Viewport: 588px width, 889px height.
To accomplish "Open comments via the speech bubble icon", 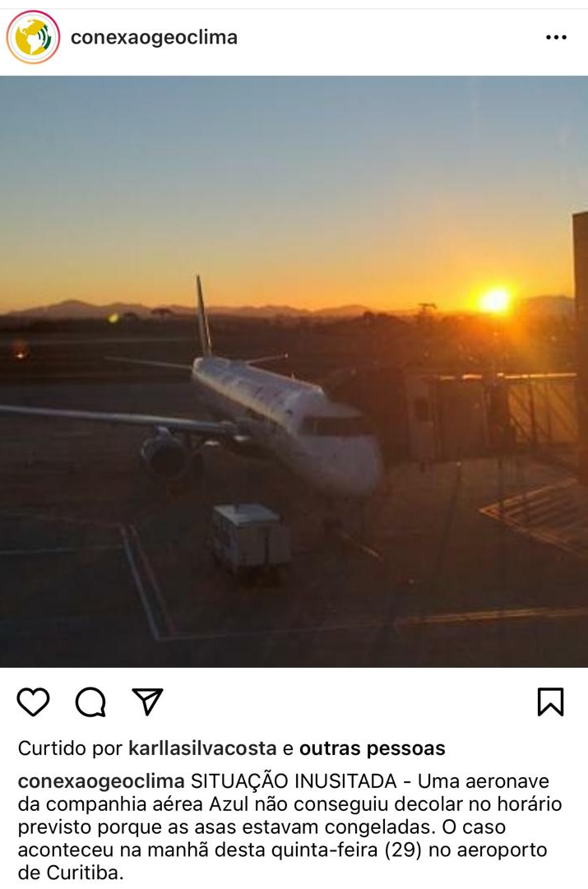I will [x=90, y=702].
